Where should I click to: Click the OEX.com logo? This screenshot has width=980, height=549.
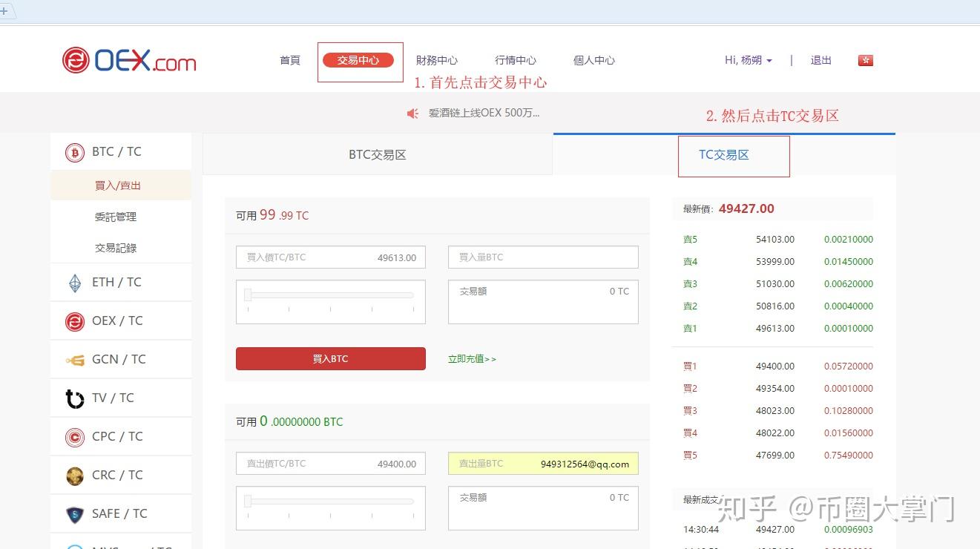coord(128,61)
